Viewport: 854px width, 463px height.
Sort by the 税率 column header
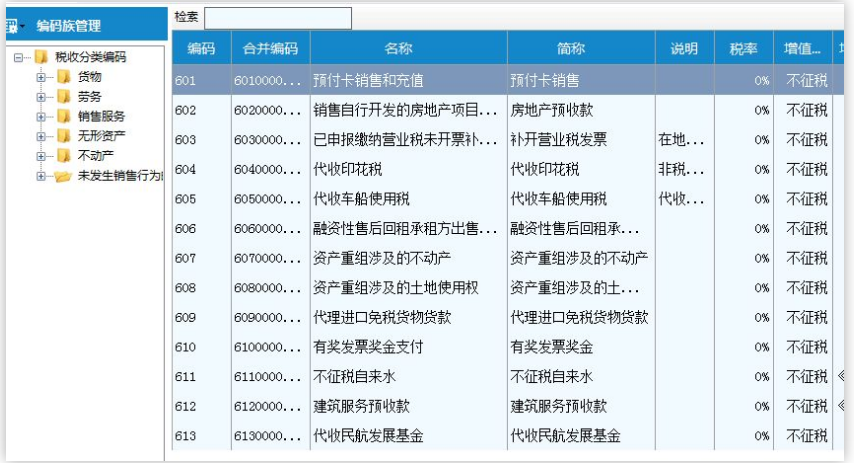point(743,48)
